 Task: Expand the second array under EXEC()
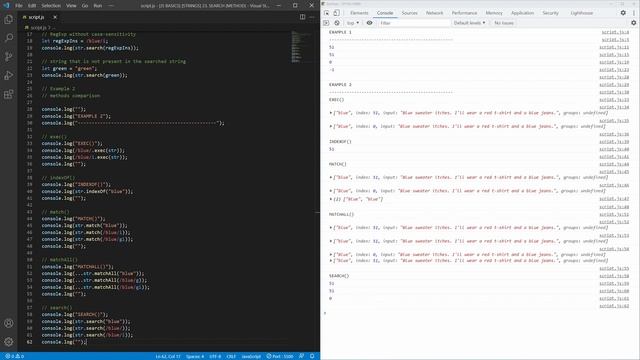331,126
